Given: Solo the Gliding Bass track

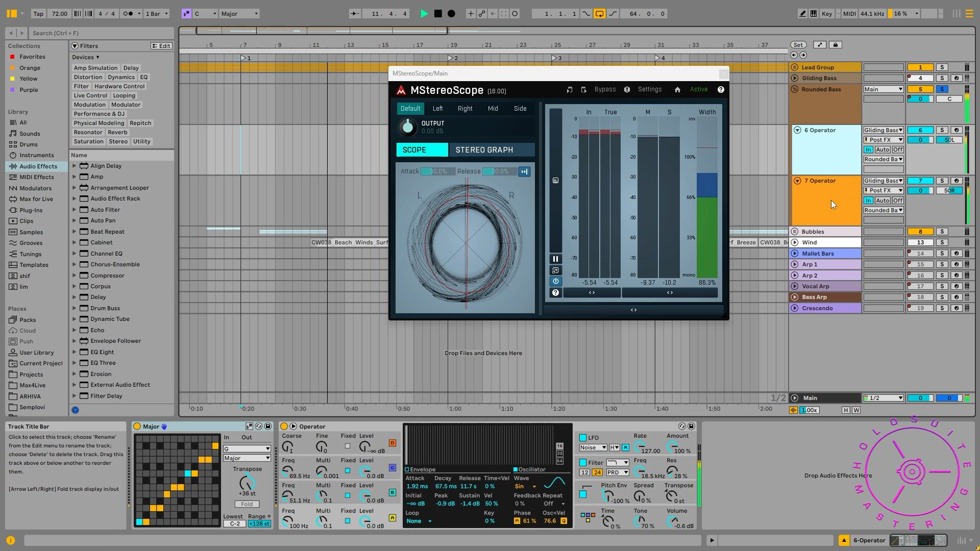Looking at the screenshot, I should click(x=942, y=78).
